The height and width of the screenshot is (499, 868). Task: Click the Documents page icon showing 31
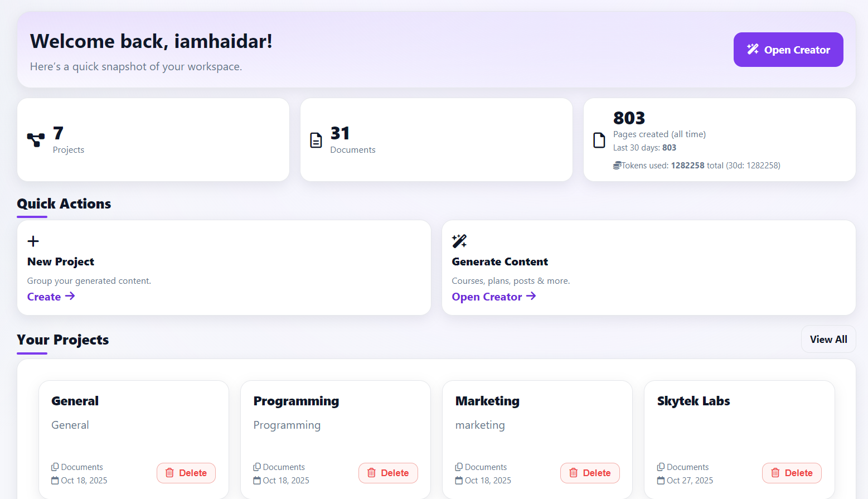[316, 140]
